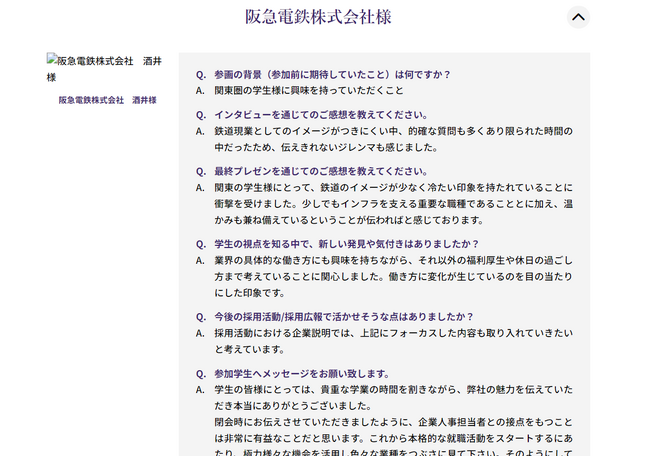The width and height of the screenshot is (650, 456).
Task: Click answer line starting 閉会時にお伝えさせていただきましたように
Action: pyautogui.click(x=393, y=422)
